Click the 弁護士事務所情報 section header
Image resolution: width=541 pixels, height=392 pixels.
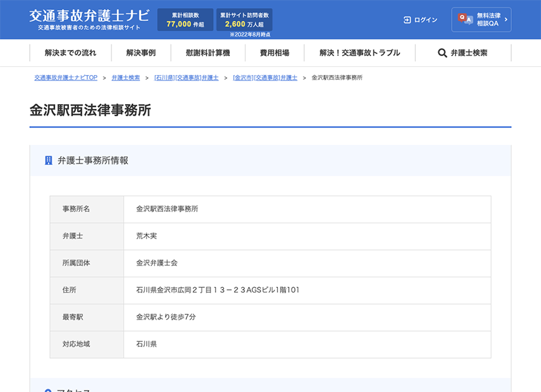click(x=270, y=161)
